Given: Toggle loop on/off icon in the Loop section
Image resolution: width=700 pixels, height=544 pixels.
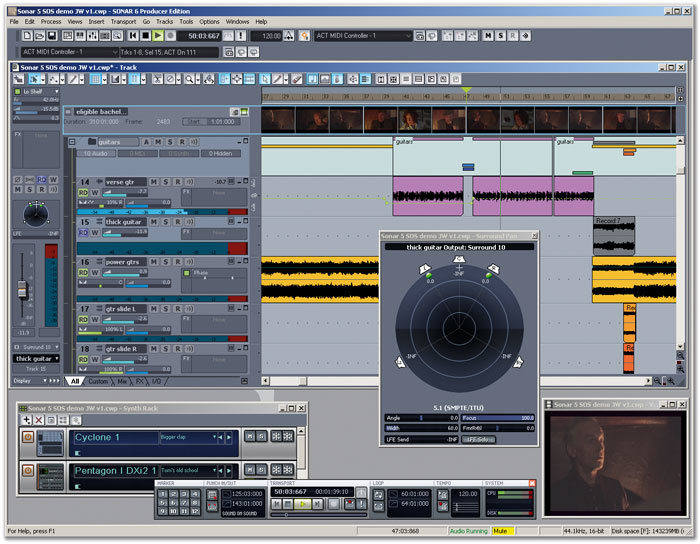Looking at the screenshot, I should tap(379, 494).
